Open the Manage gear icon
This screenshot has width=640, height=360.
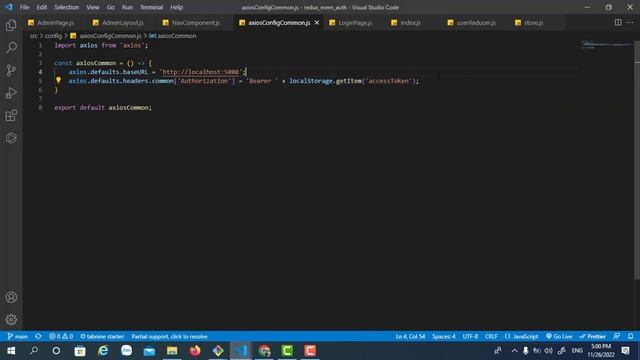click(x=11, y=319)
